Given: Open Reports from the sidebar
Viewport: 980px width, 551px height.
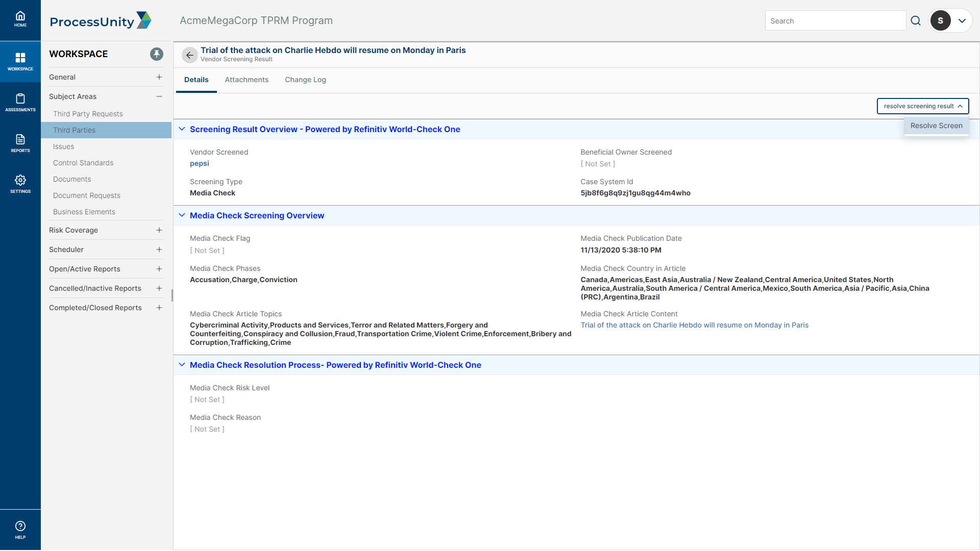Looking at the screenshot, I should (x=20, y=143).
